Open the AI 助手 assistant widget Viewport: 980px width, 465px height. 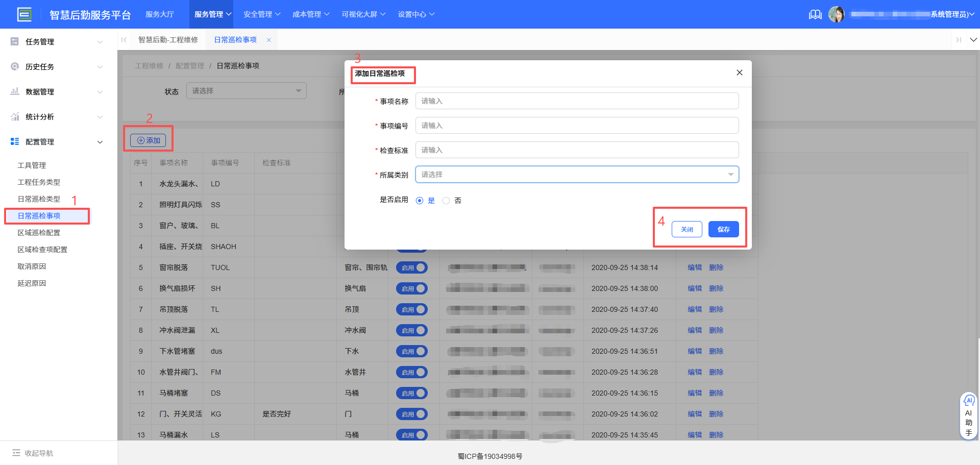(968, 416)
